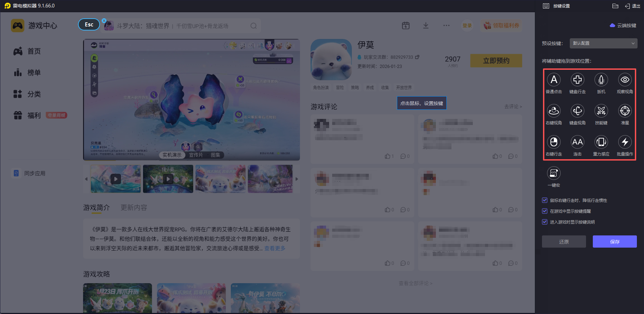
Task: Open the keymap folder icon
Action: coord(616,6)
